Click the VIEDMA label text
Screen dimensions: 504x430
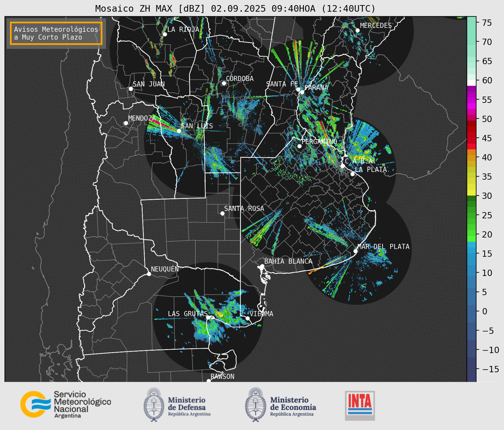[x=261, y=314]
